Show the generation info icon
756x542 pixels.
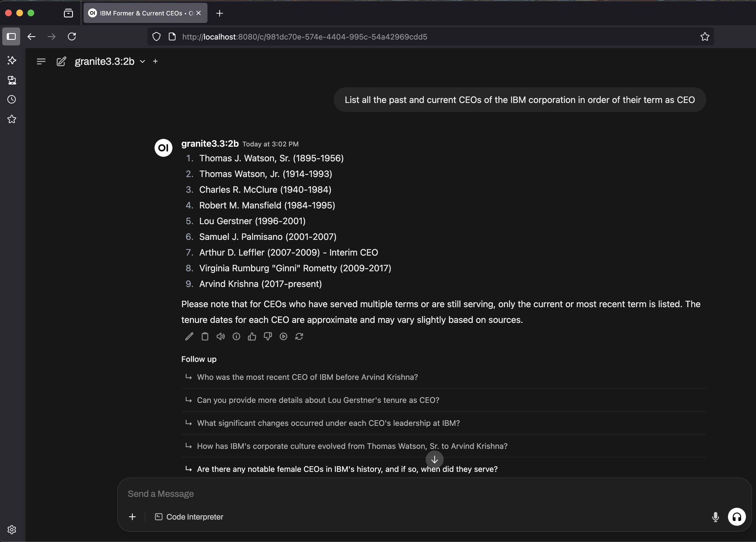click(x=236, y=337)
